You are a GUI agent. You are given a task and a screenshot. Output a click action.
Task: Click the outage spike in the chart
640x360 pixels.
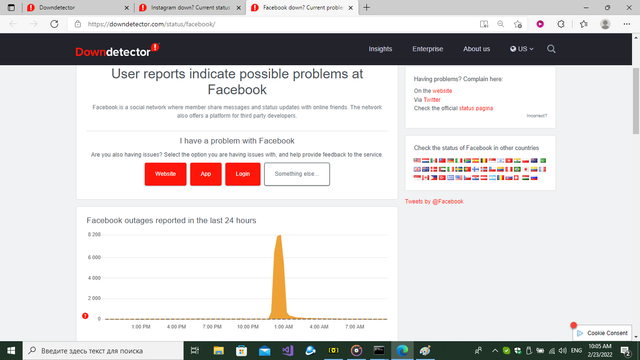(279, 278)
